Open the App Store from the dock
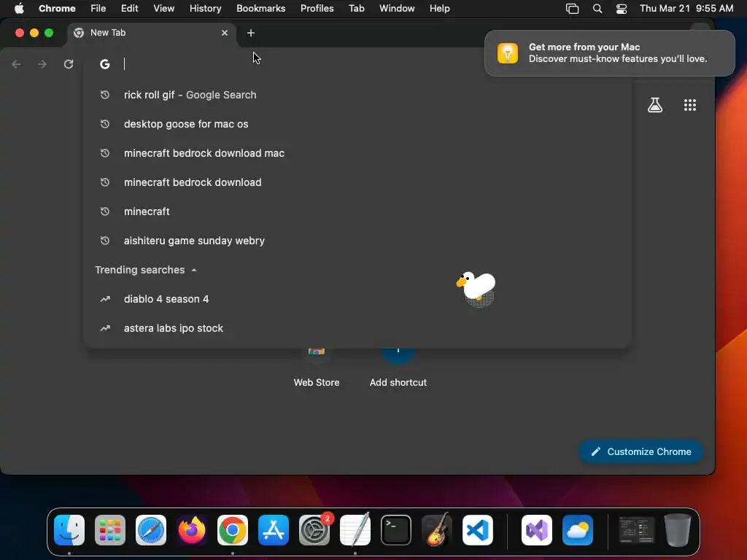 (x=274, y=530)
